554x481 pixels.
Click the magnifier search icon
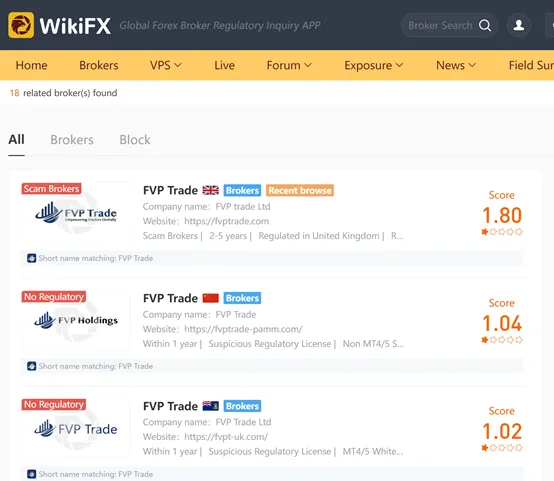pyautogui.click(x=485, y=25)
